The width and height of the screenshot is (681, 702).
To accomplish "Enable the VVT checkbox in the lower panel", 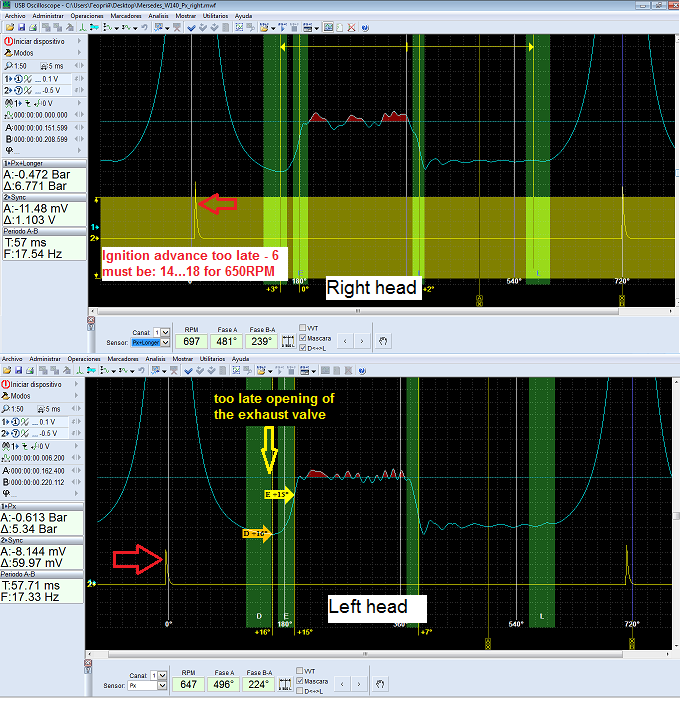I will point(300,671).
